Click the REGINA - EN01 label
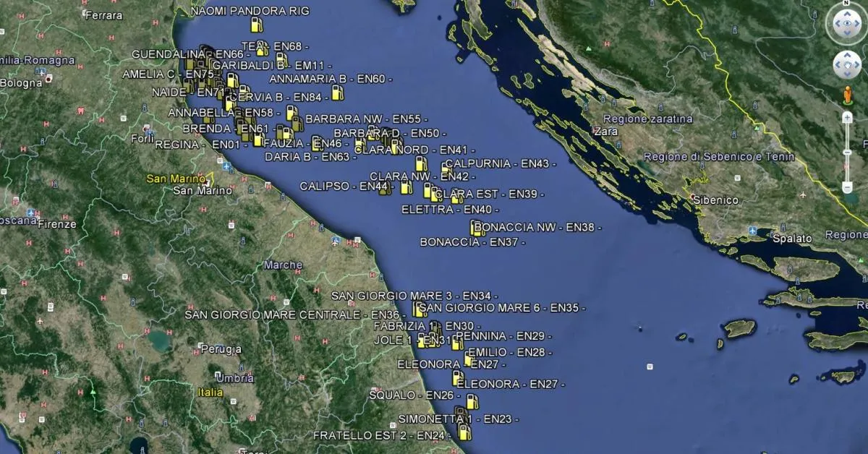868x454 pixels. pyautogui.click(x=201, y=145)
